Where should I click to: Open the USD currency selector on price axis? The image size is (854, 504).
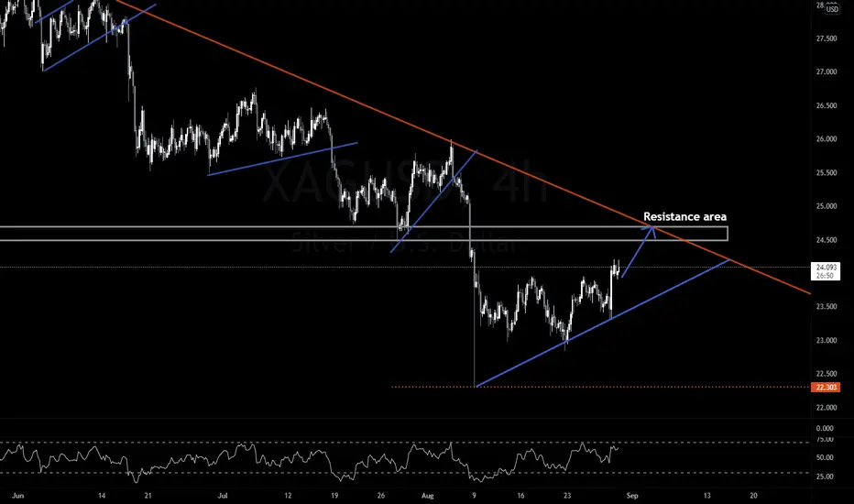click(x=832, y=9)
